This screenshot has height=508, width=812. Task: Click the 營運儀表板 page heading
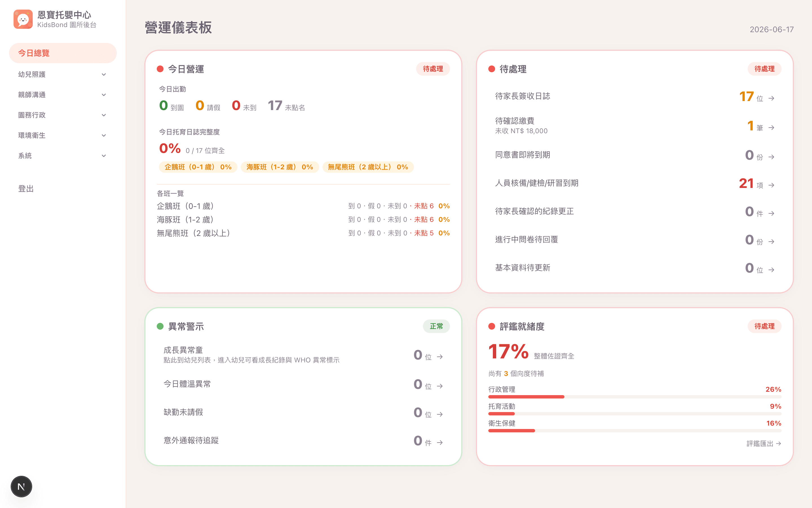[178, 28]
